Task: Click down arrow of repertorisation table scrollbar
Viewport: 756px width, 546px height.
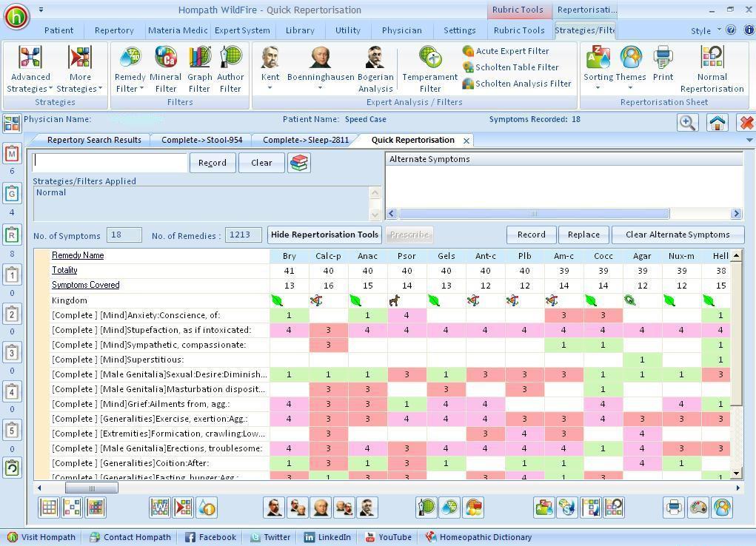Action: tap(736, 473)
